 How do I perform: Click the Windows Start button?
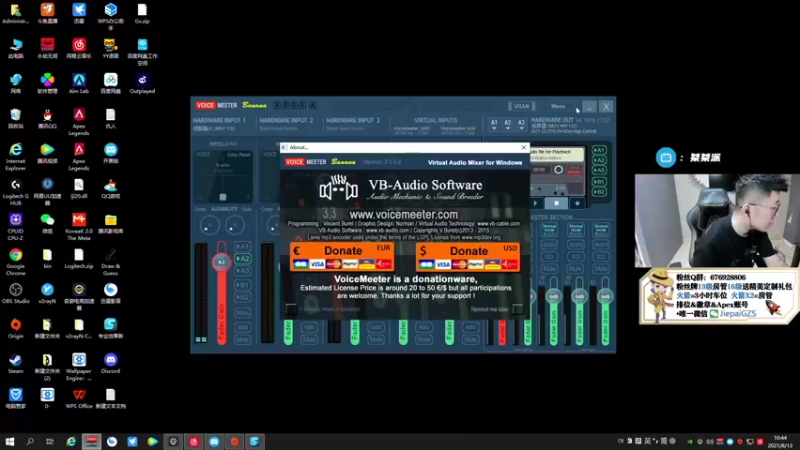pyautogui.click(x=10, y=441)
